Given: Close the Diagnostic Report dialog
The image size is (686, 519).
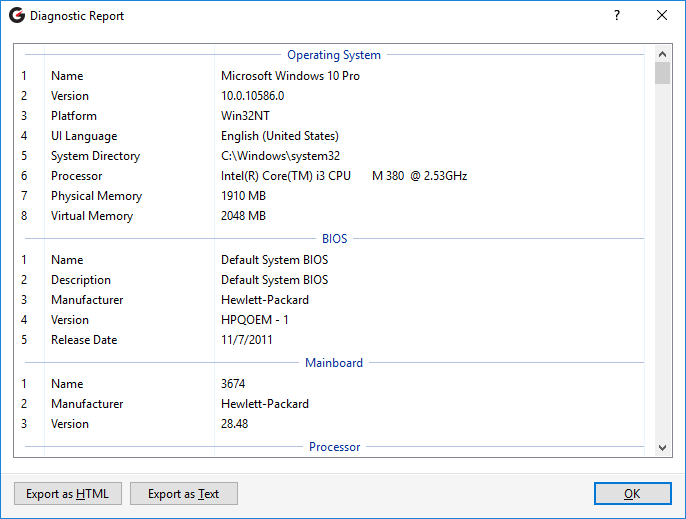Looking at the screenshot, I should pos(662,15).
